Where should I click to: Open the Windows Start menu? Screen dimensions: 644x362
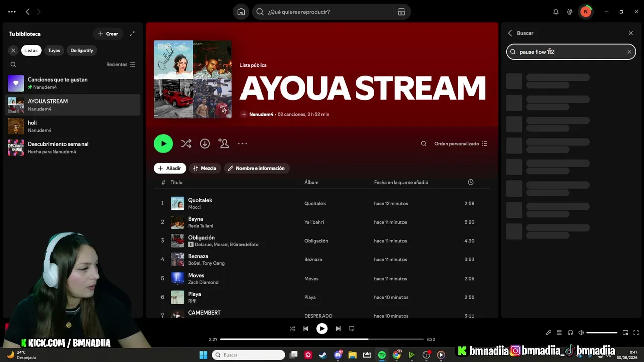[x=203, y=355]
